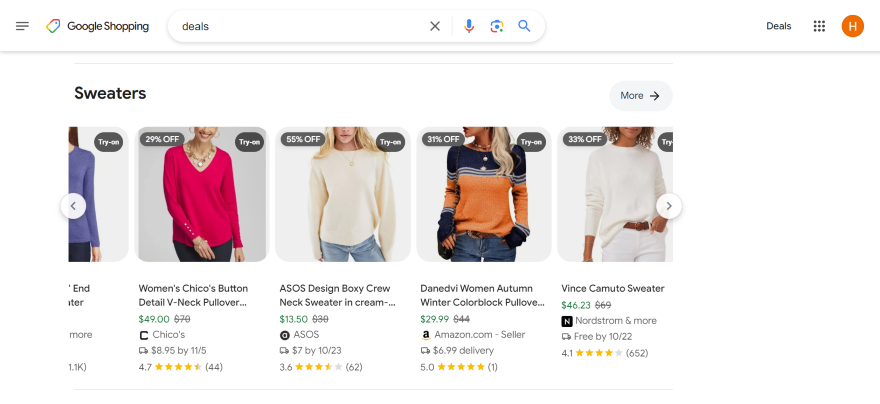Click Nordstrom & more store name

coord(616,321)
